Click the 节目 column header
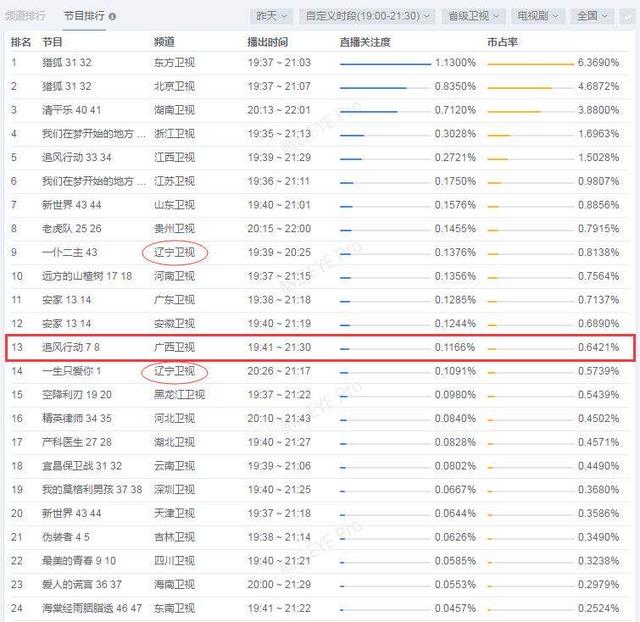The width and height of the screenshot is (640, 622). [52, 42]
